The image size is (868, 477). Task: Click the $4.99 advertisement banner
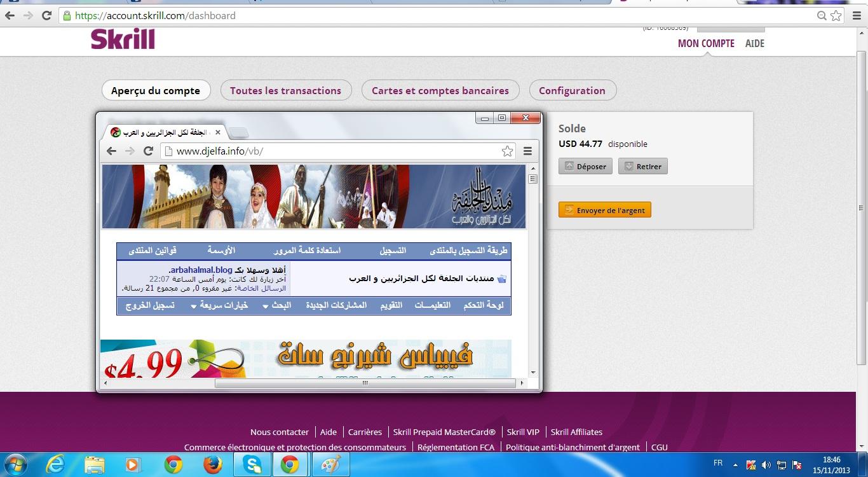click(x=306, y=359)
